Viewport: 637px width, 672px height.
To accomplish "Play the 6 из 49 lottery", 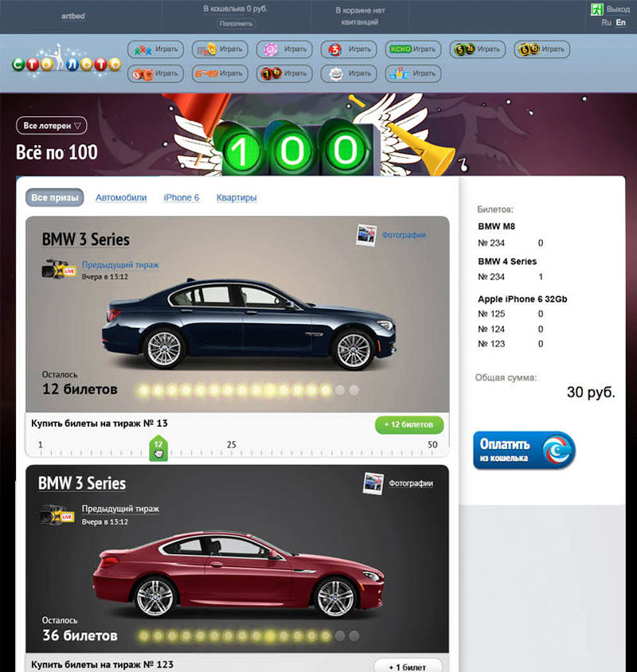I will (x=218, y=74).
